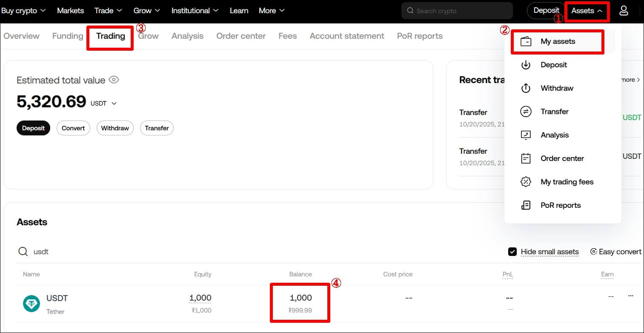Click the My assets wallet icon
Screen dimensions: 644x333
coord(526,41)
